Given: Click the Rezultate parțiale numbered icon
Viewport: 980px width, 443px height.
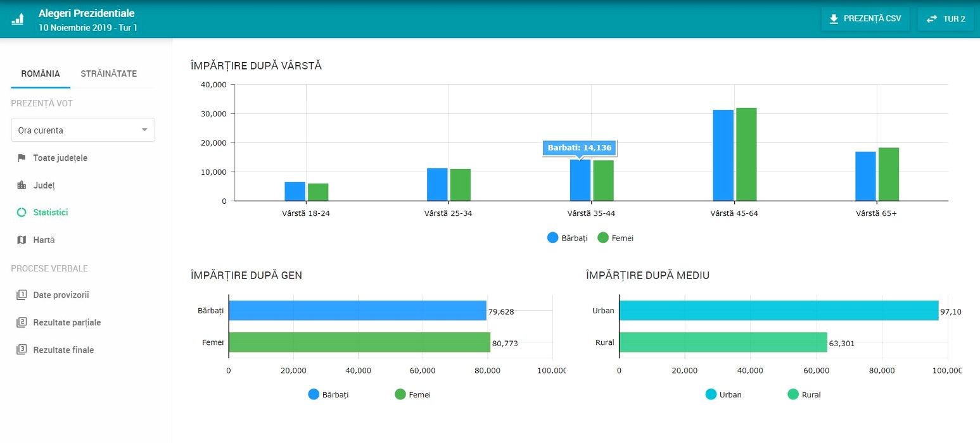Looking at the screenshot, I should [22, 322].
